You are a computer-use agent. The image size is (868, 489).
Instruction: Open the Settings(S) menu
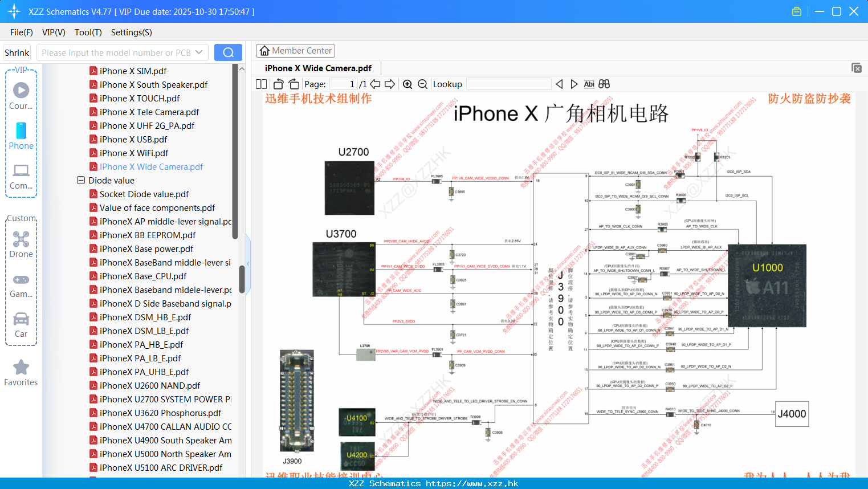[132, 32]
